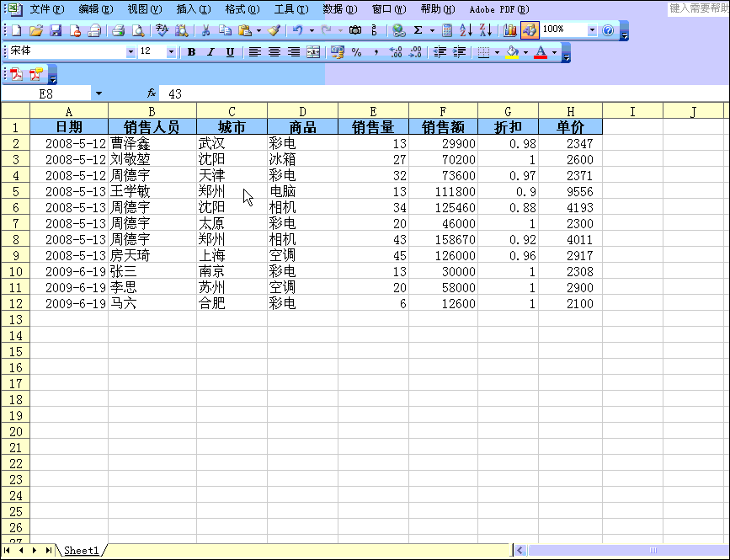Screen dimensions: 730x560
Task: Click the Save icon
Action: pyautogui.click(x=57, y=30)
